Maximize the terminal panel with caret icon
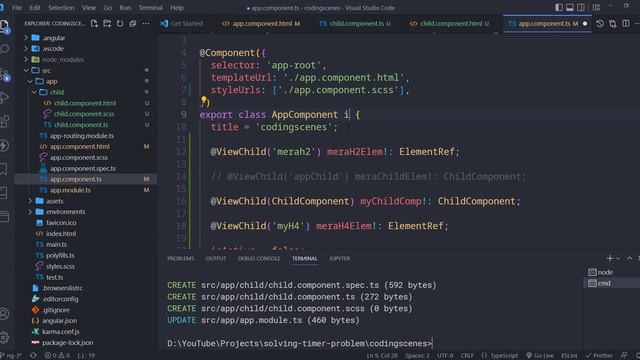Viewport: 640px width, 360px height. [629, 258]
